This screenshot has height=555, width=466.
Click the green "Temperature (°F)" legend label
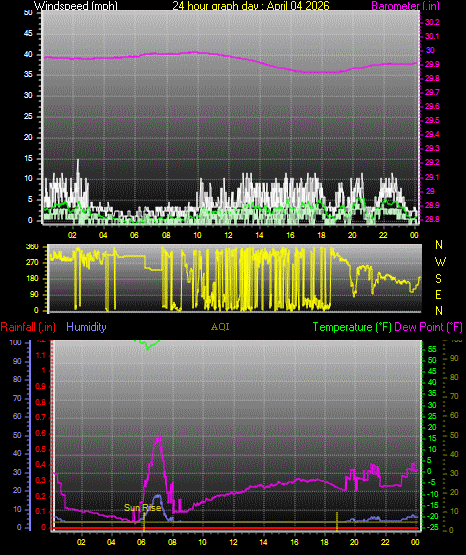click(x=352, y=327)
